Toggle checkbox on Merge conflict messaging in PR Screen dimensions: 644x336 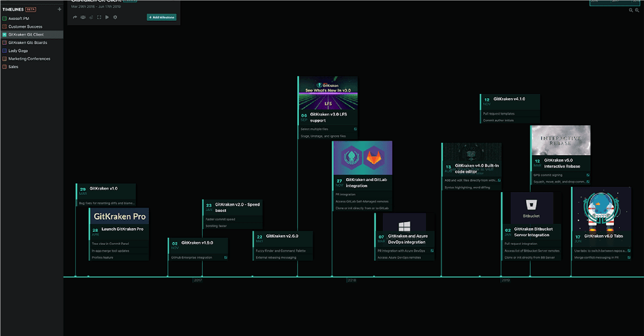[629, 257]
